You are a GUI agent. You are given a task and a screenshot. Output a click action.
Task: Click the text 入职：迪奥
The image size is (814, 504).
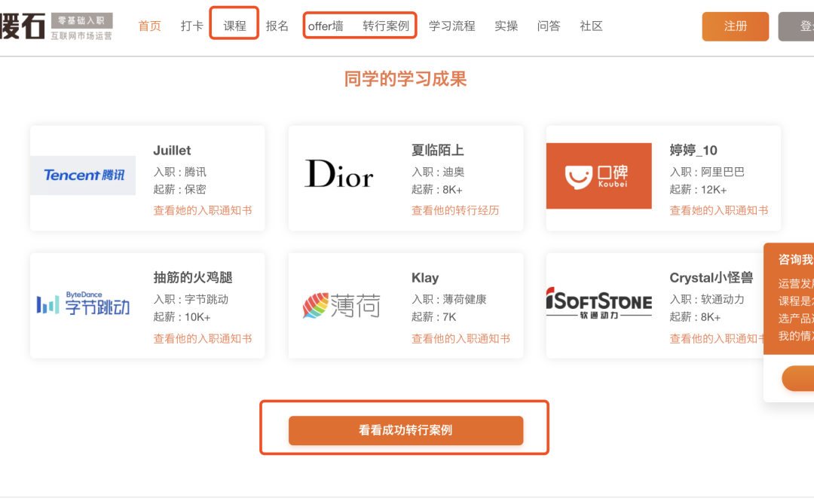(x=438, y=173)
